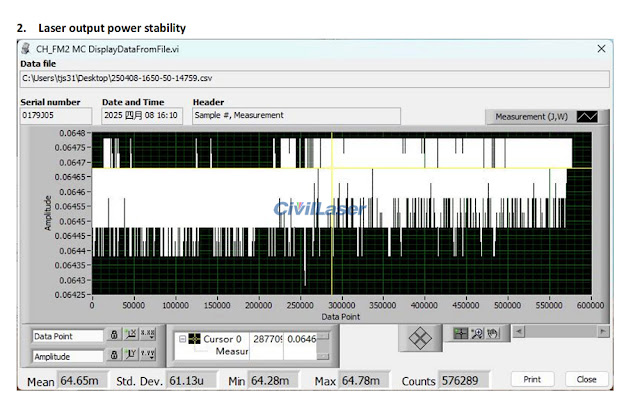
Task: Select the graph cursor movement tool
Action: click(460, 334)
